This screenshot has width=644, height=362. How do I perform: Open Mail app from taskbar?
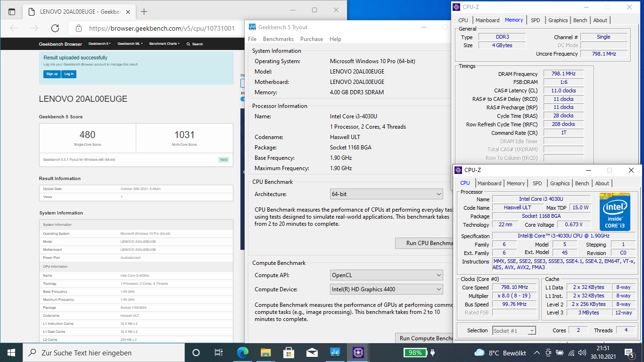[312, 353]
